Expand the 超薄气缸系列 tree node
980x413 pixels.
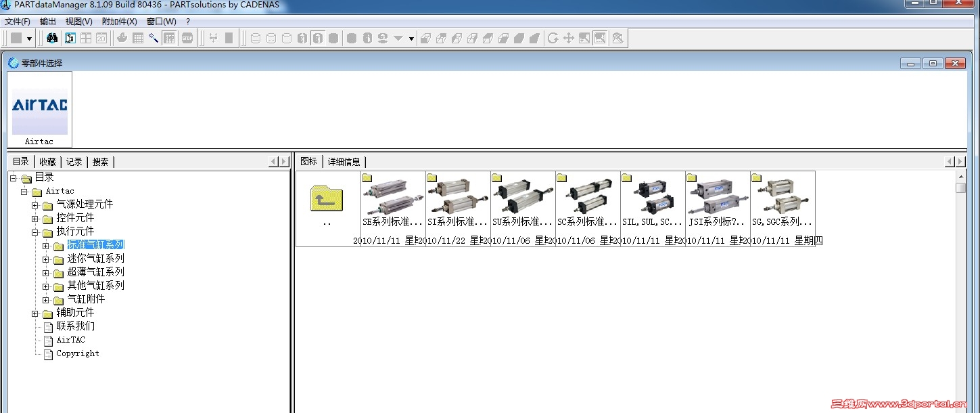46,273
